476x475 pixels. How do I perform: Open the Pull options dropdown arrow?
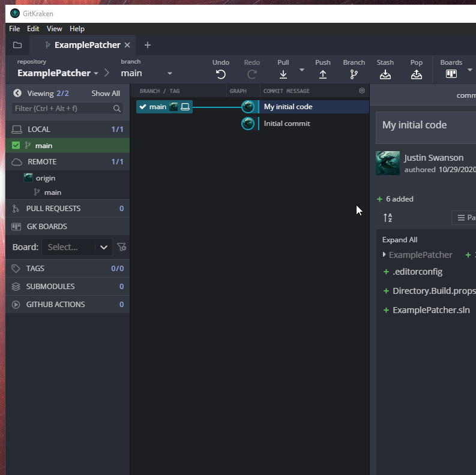click(302, 70)
